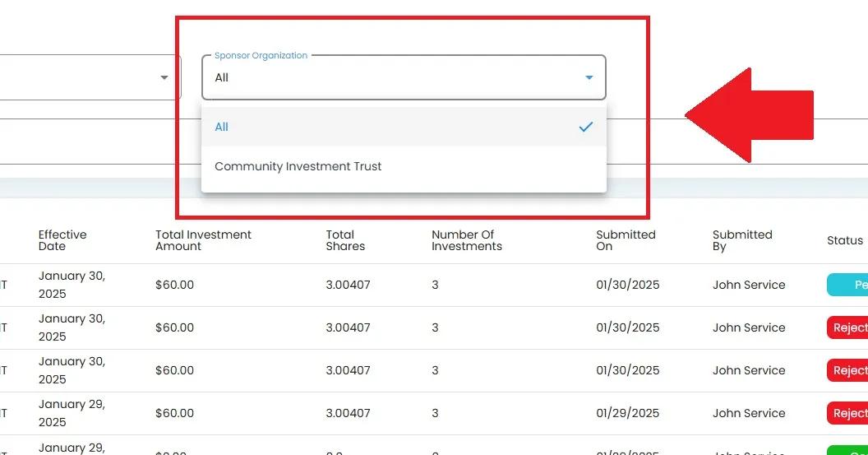The width and height of the screenshot is (868, 455).
Task: Click the $60.00 amount in the first row
Action: click(x=174, y=285)
